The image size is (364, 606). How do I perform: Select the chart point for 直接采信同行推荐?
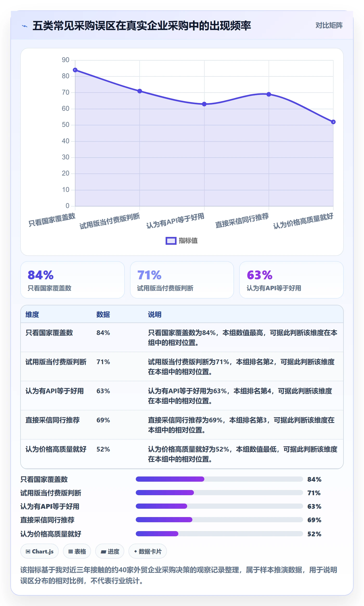click(x=269, y=94)
